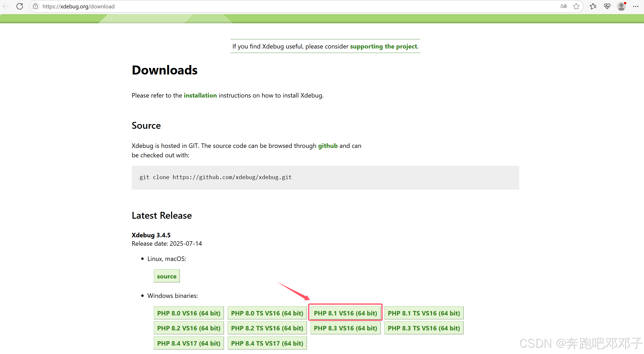Click the Release date: 2025-07-14 text

point(167,244)
